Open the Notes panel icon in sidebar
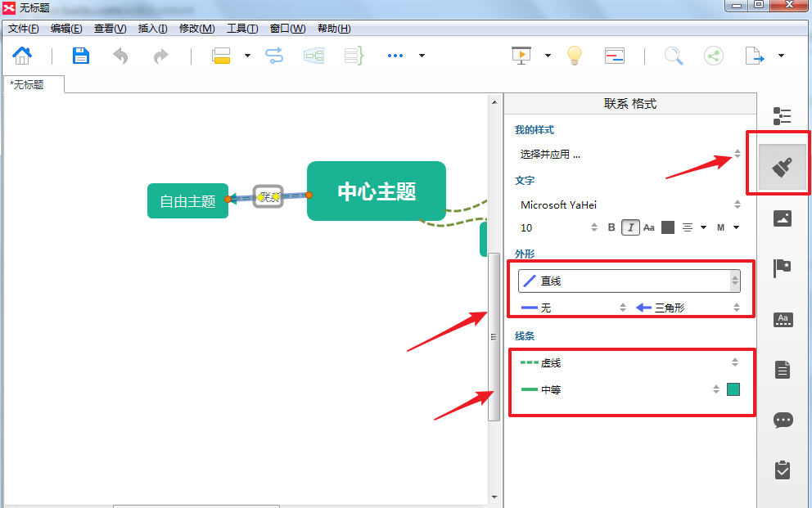 [x=783, y=369]
